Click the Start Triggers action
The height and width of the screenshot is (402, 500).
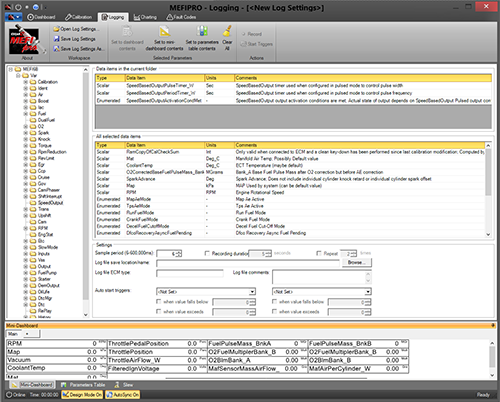[x=257, y=44]
